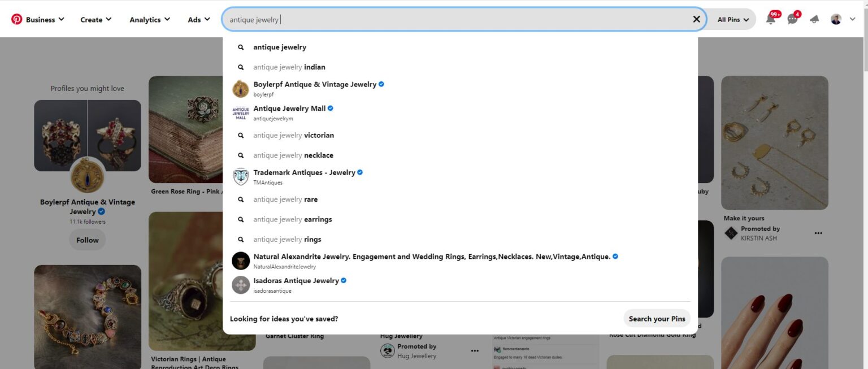Open the Ads menu
Screen dimensions: 868x369
pos(198,19)
